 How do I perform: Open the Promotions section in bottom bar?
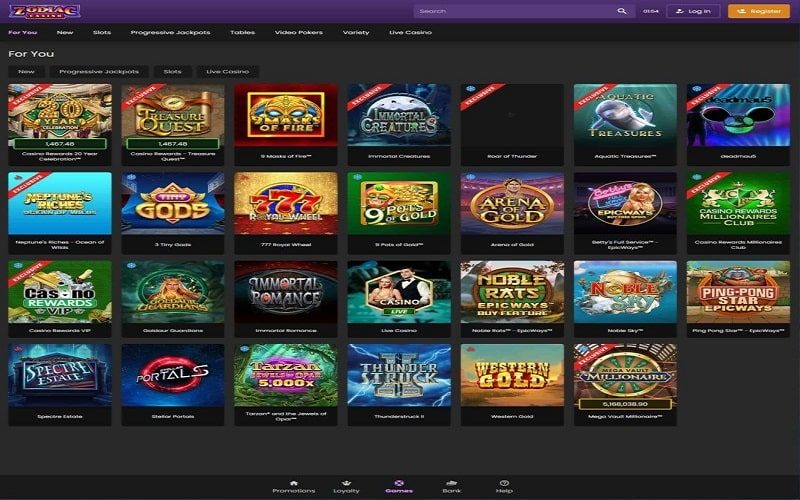[x=293, y=487]
